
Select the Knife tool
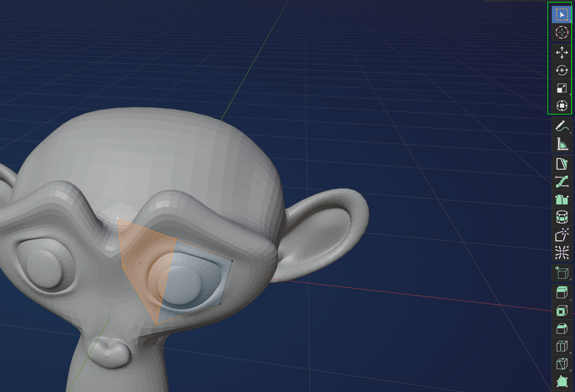coord(562,364)
